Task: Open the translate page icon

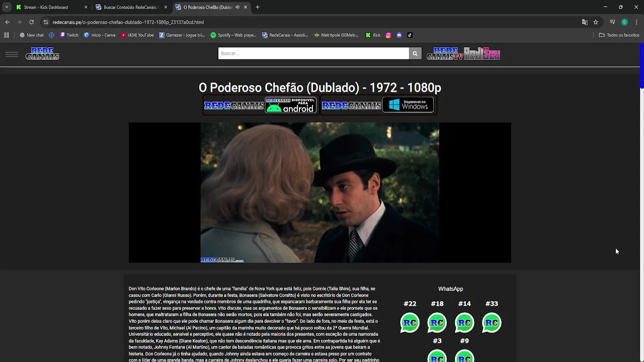Action: click(x=585, y=22)
